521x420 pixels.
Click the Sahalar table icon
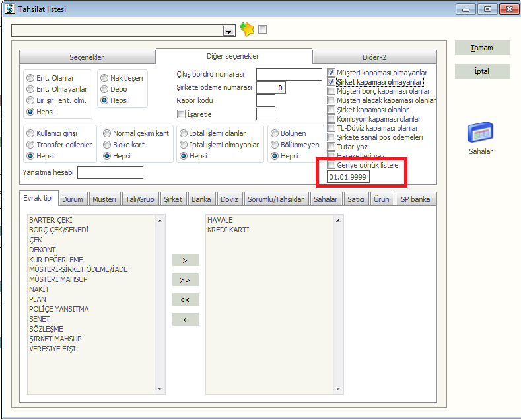481,133
